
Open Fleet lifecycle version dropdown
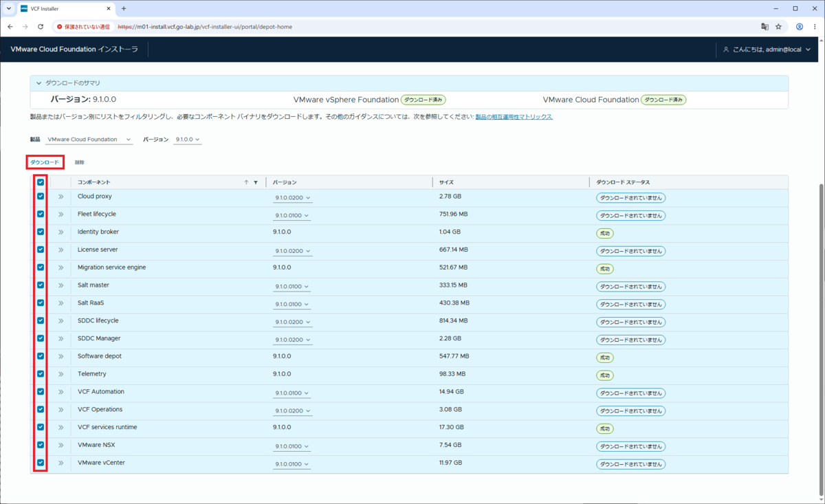click(292, 216)
